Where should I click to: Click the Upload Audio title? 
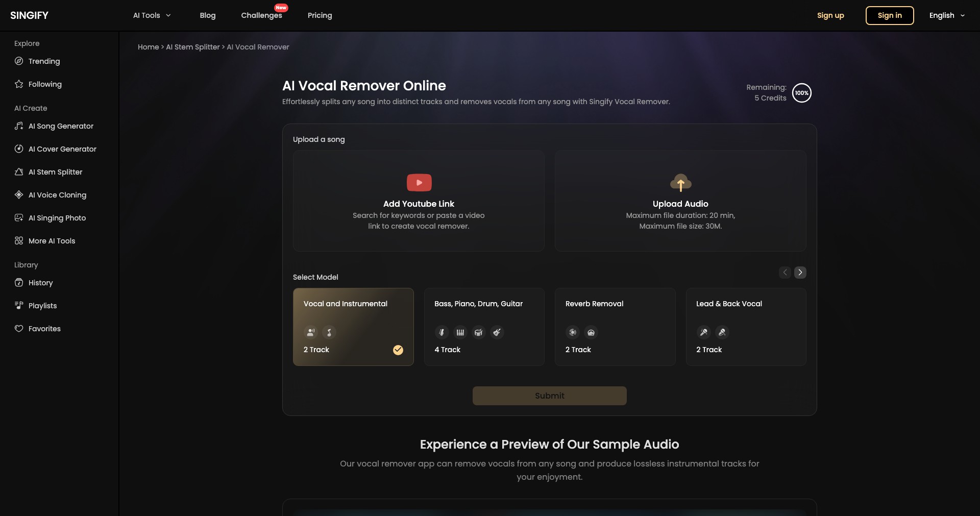[x=680, y=204]
